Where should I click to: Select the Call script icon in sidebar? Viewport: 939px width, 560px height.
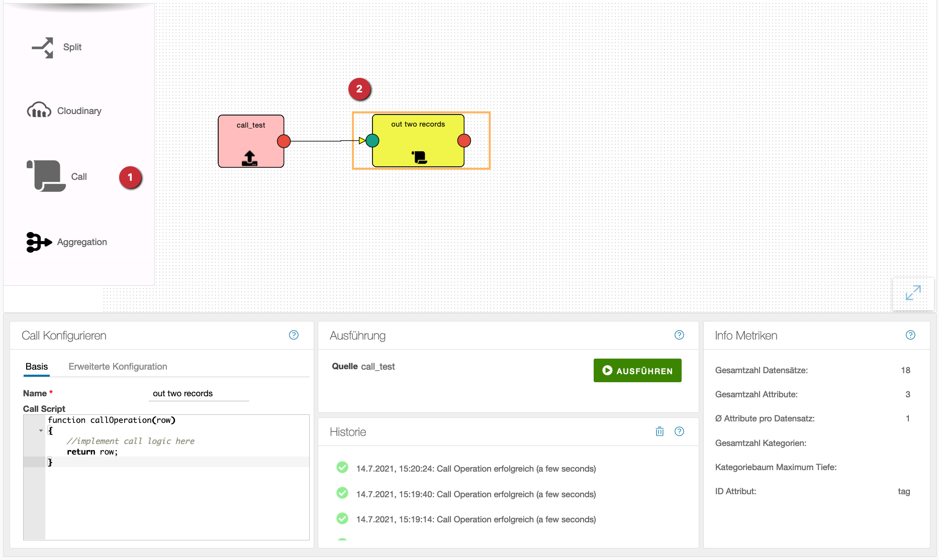click(x=46, y=176)
